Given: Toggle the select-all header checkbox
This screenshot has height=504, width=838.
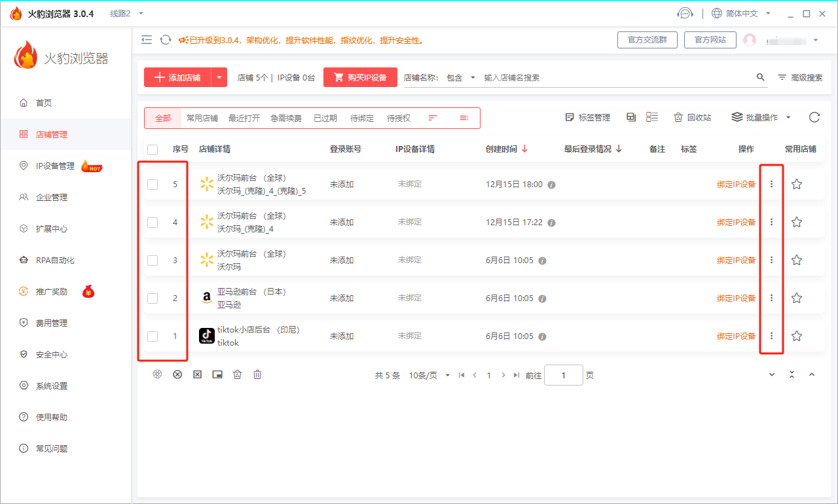Looking at the screenshot, I should point(153,149).
